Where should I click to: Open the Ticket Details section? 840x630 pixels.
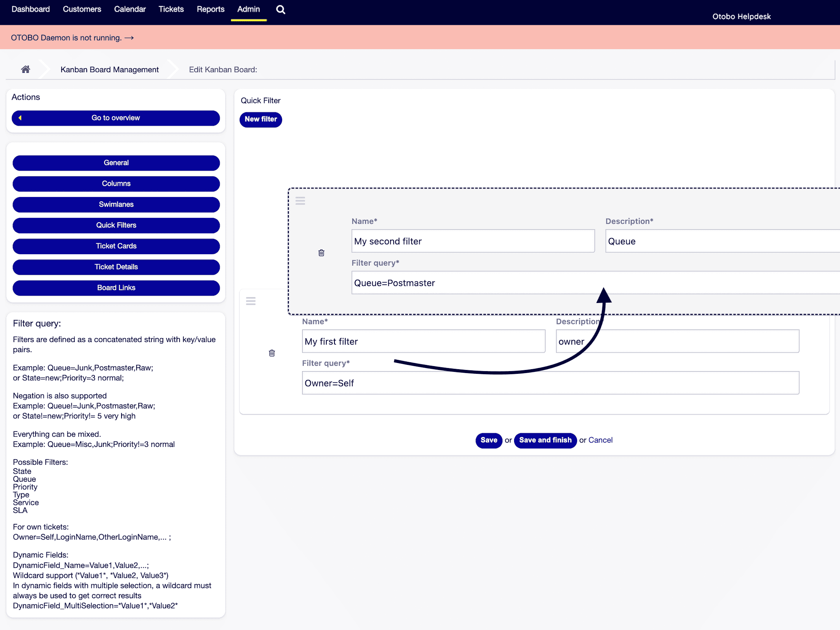coord(116,267)
